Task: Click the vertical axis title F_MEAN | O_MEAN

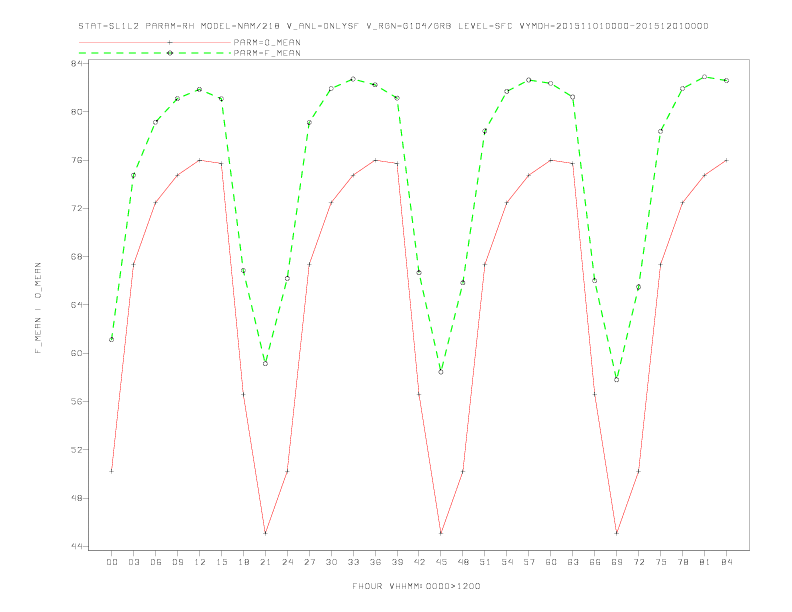Action: [x=38, y=308]
